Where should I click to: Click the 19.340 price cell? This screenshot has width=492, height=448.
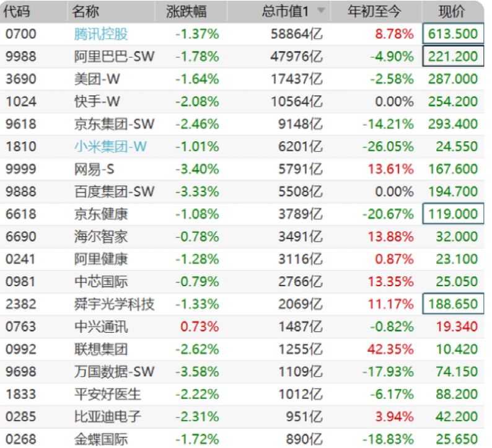(x=457, y=327)
